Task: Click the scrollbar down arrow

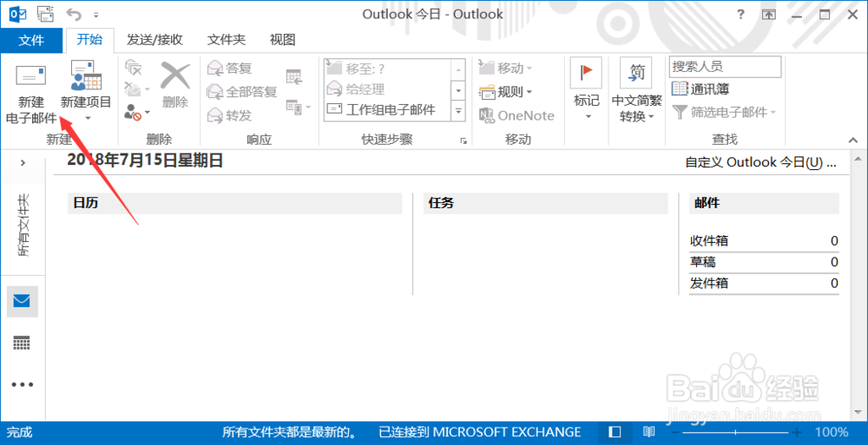Action: (858, 412)
